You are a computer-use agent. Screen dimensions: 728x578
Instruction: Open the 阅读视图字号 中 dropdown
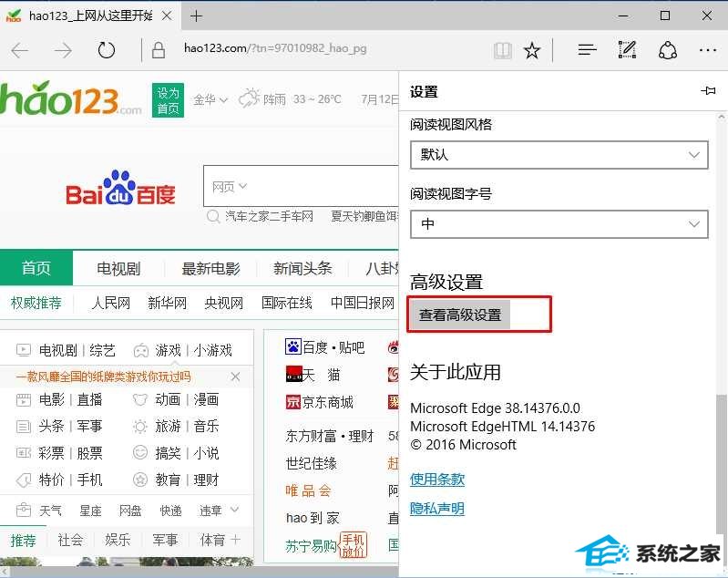[x=559, y=224]
